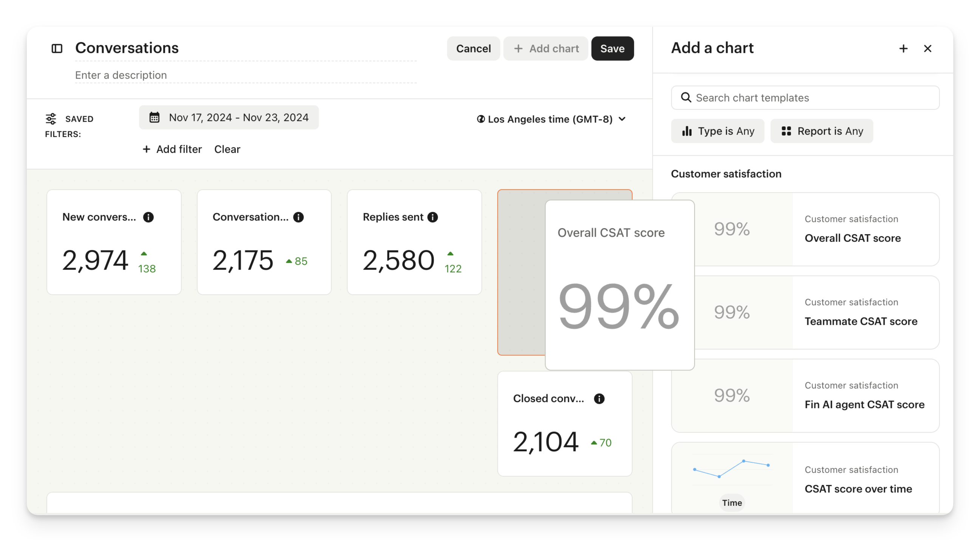Click the saved filters sliders icon
The height and width of the screenshot is (542, 980).
pyautogui.click(x=51, y=119)
